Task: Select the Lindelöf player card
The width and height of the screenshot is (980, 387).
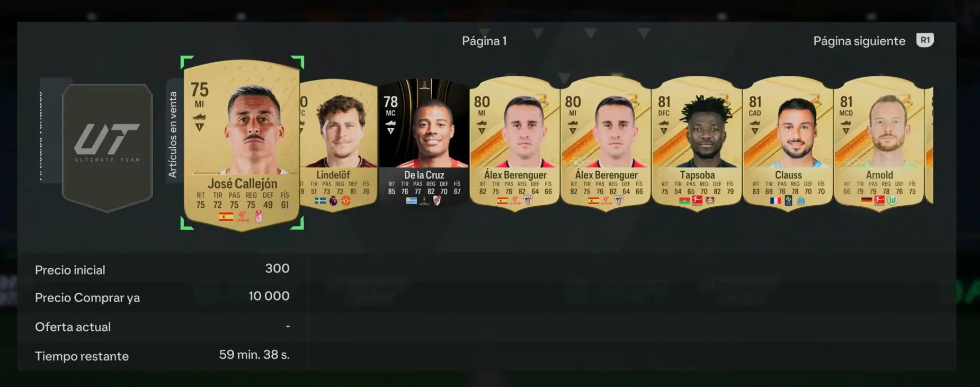Action: click(338, 145)
